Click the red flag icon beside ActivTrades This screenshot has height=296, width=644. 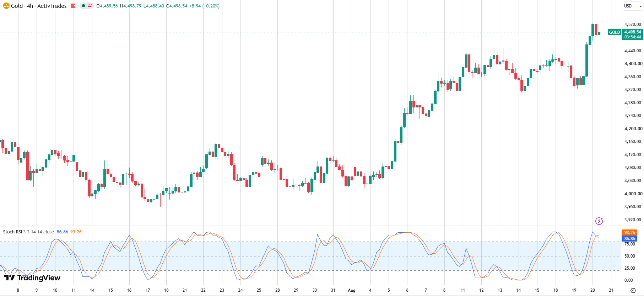click(x=73, y=6)
